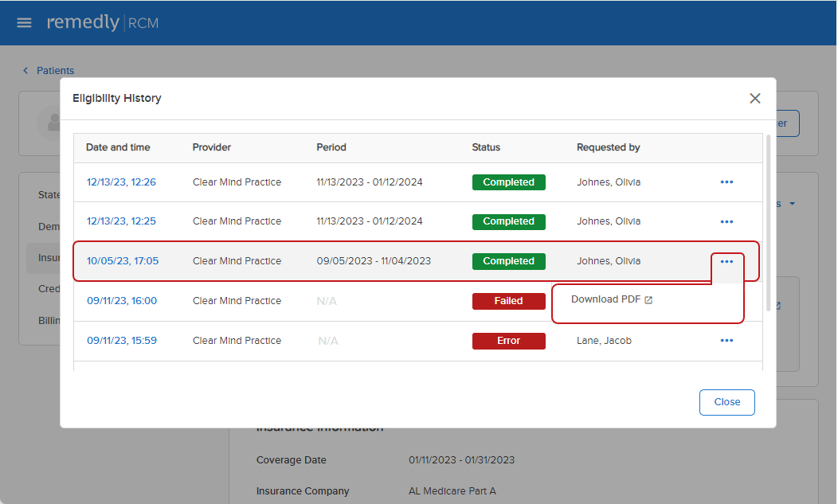Image resolution: width=838 pixels, height=504 pixels.
Task: Go back to Patients list
Action: coord(54,71)
